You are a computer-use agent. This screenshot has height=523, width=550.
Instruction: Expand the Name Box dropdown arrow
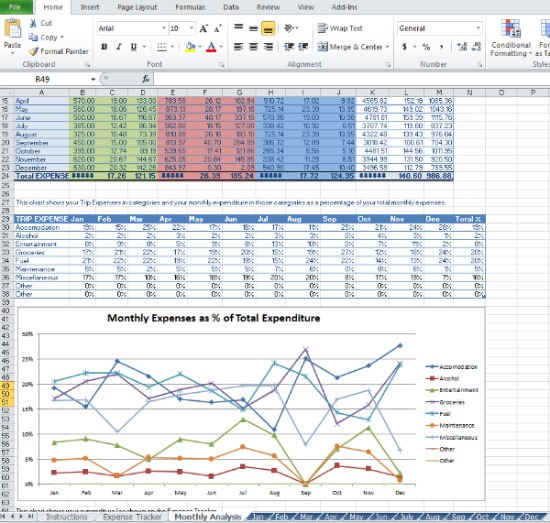tap(93, 79)
